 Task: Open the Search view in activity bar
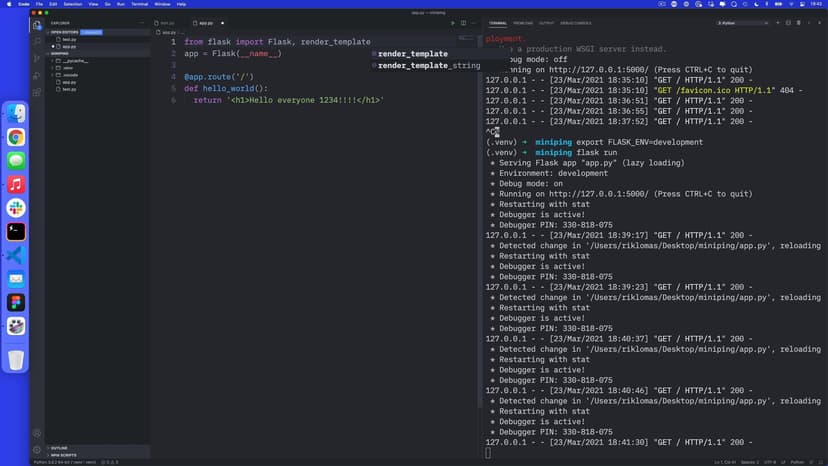click(37, 42)
